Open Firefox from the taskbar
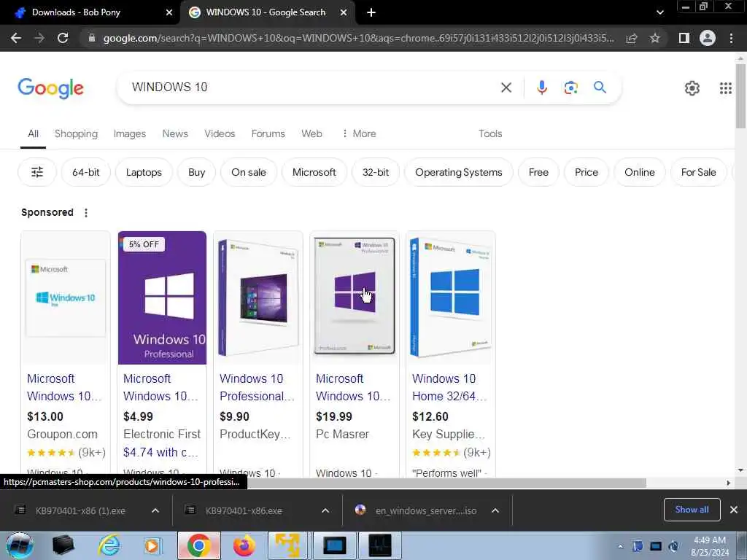This screenshot has height=560, width=747. pos(244,545)
